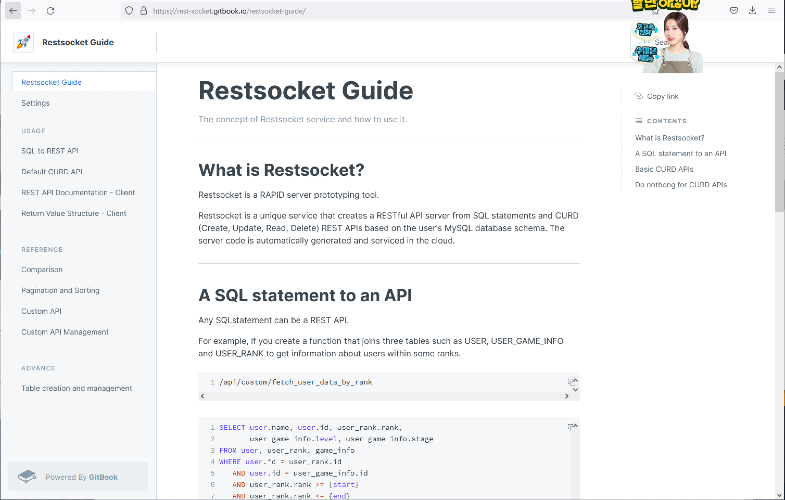
Task: Jump to 'What is Restsocket?' in contents
Action: pos(669,138)
